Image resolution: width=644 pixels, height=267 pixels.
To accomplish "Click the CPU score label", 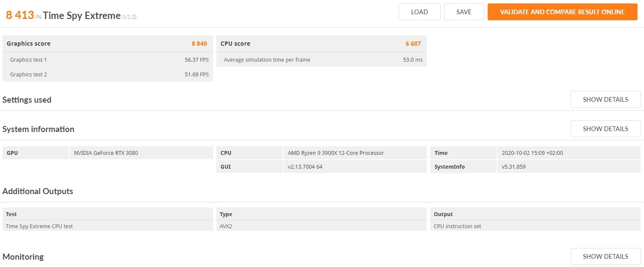I will [235, 44].
